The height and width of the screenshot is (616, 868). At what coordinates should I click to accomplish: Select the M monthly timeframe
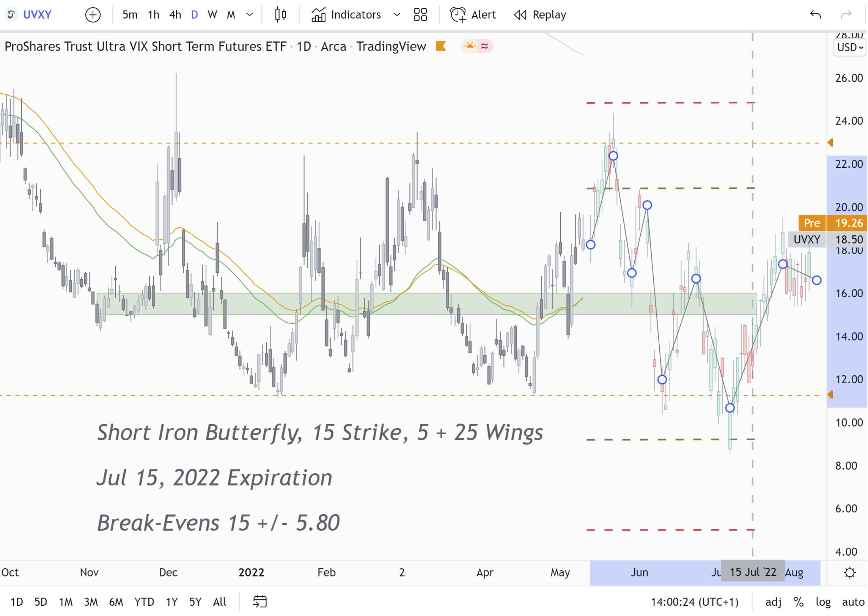click(231, 15)
